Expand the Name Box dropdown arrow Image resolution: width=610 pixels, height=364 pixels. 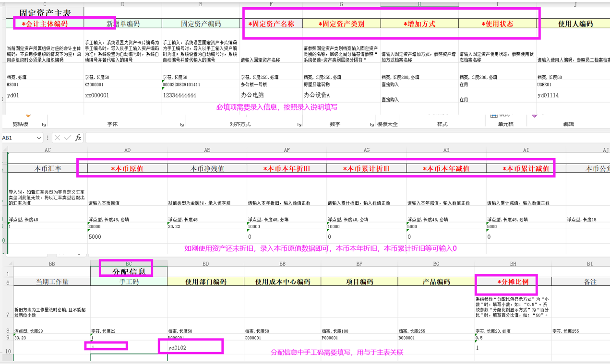(x=39, y=138)
